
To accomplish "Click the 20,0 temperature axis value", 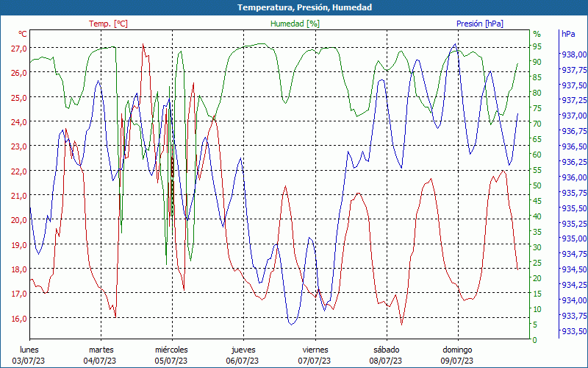I will 19,219.
